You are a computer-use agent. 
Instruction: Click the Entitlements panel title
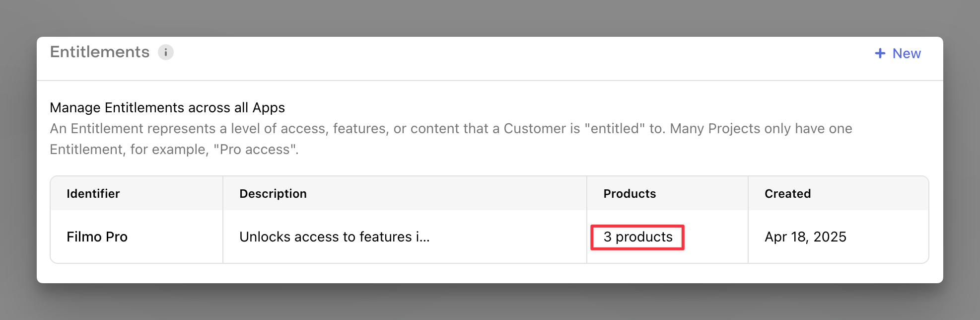[x=99, y=52]
